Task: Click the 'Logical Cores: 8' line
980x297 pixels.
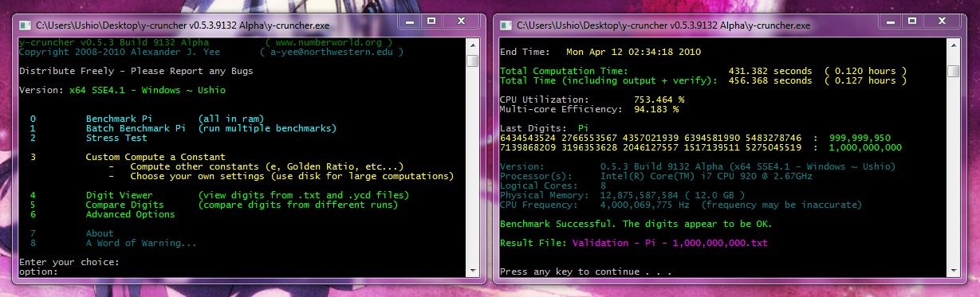Action: pos(553,186)
